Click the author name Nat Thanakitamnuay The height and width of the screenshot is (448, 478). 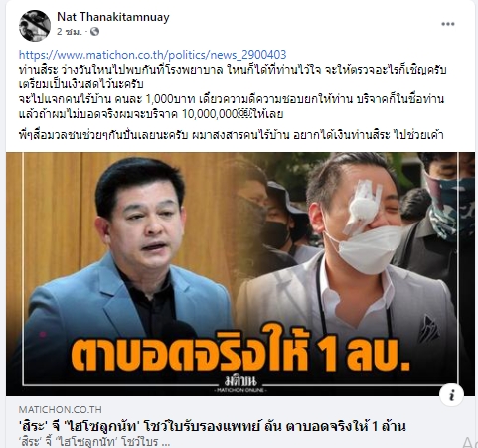coord(113,17)
